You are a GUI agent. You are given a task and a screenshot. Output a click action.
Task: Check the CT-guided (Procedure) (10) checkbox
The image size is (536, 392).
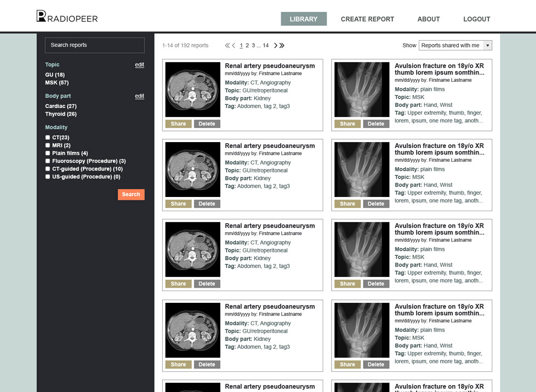pyautogui.click(x=48, y=169)
